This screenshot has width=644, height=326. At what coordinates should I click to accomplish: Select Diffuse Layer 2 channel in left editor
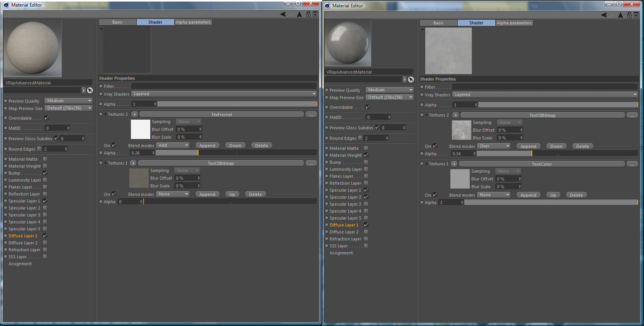23,243
